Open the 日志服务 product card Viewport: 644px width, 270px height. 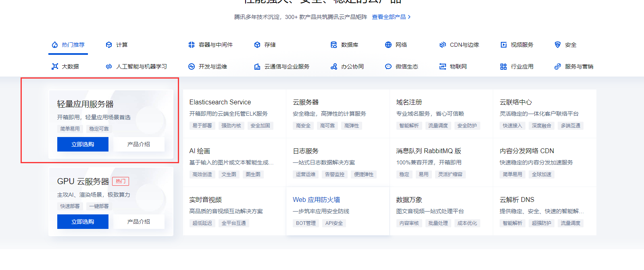338,162
